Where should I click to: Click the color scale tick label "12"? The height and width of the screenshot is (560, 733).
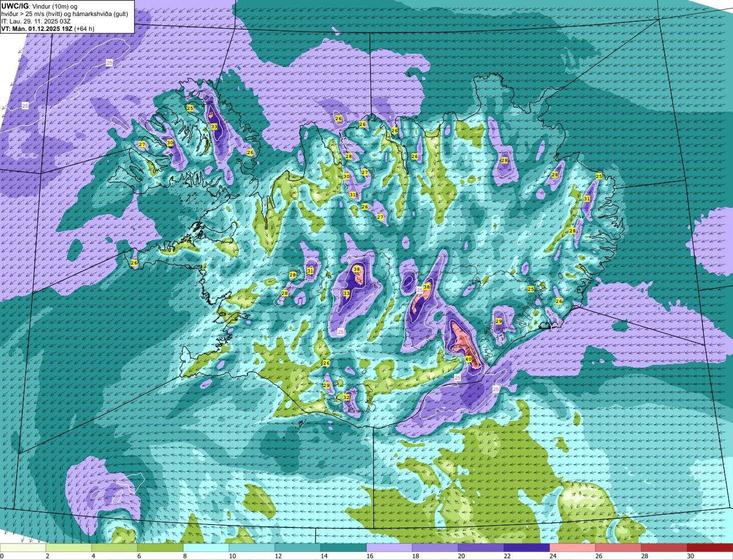click(278, 556)
